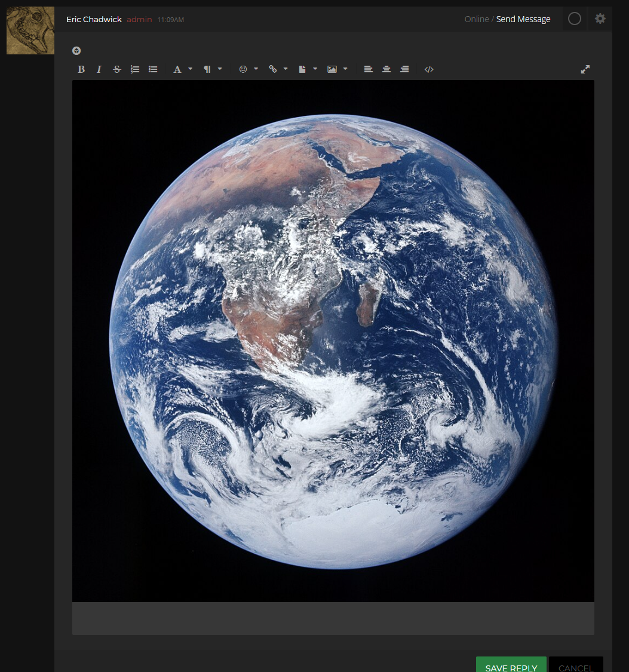Attach a file with document icon
The width and height of the screenshot is (629, 672).
tap(302, 69)
